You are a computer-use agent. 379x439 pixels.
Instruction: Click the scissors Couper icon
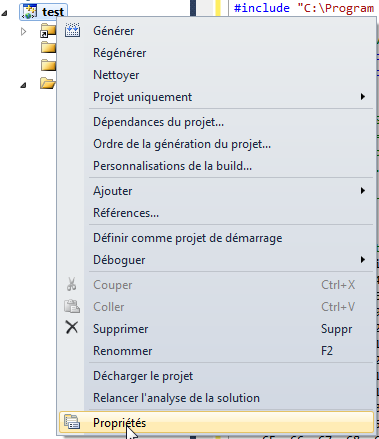tap(72, 284)
